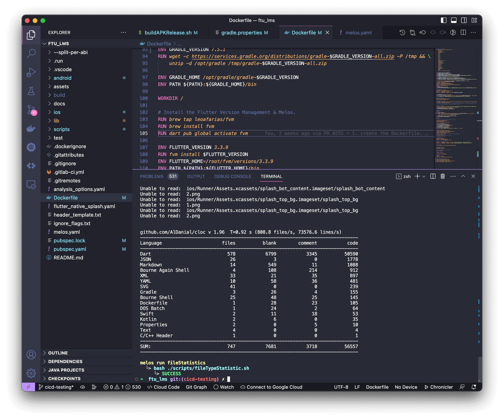Switch to the gradle.properties tab
The image size is (504, 420).
point(241,33)
